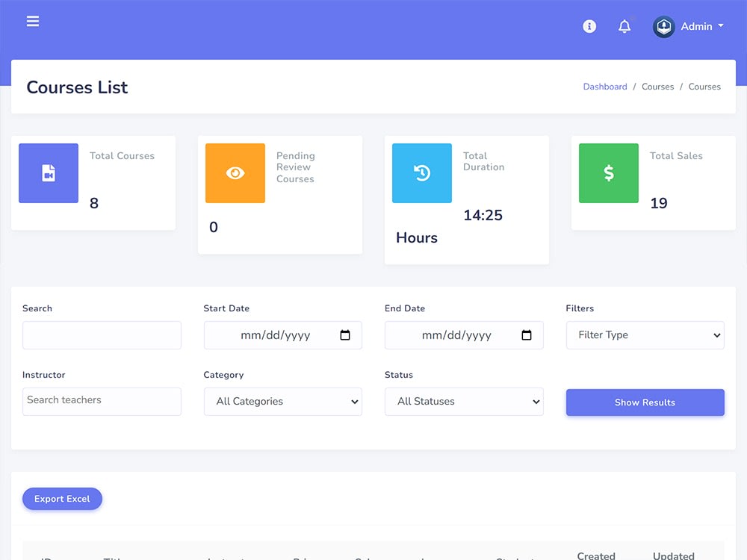Screen dimensions: 747x560
Task: Expand the Admin user dropdown
Action: click(x=702, y=26)
